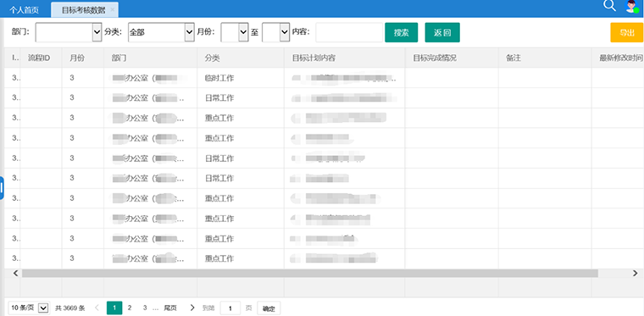Select current page 1 button
This screenshot has width=644, height=316.
pyautogui.click(x=114, y=308)
